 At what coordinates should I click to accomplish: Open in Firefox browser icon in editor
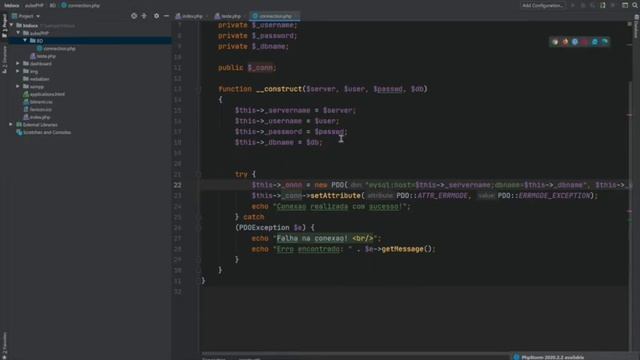(x=565, y=42)
